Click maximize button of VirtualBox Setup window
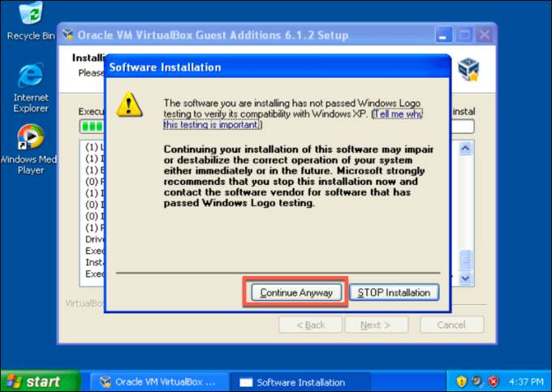The width and height of the screenshot is (552, 392). pos(464,35)
